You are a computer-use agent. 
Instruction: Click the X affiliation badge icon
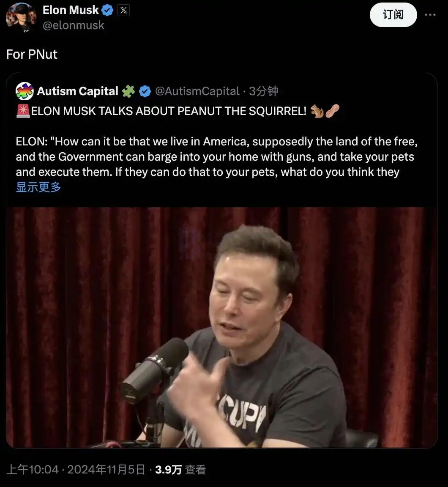(x=123, y=11)
